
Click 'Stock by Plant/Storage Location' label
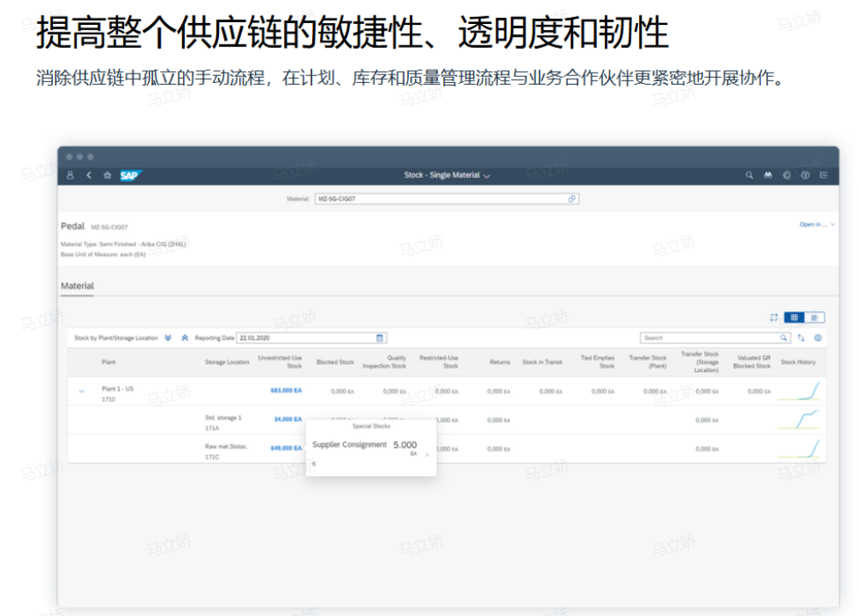pyautogui.click(x=115, y=338)
